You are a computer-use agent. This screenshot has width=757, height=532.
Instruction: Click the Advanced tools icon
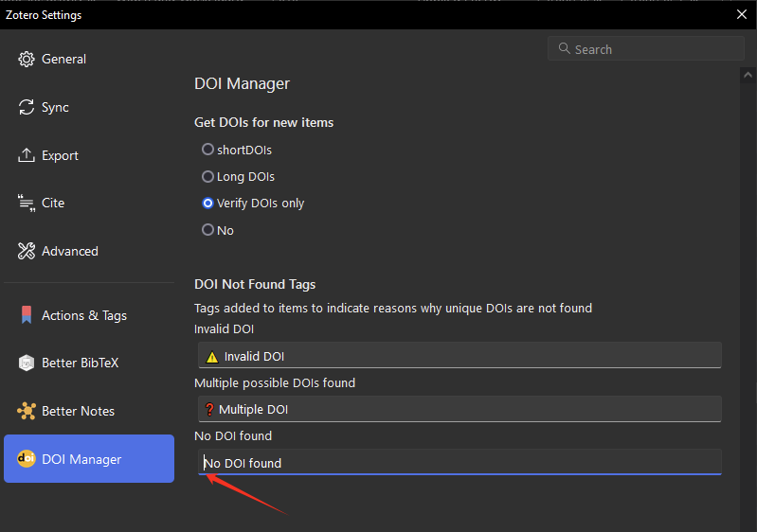[27, 251]
